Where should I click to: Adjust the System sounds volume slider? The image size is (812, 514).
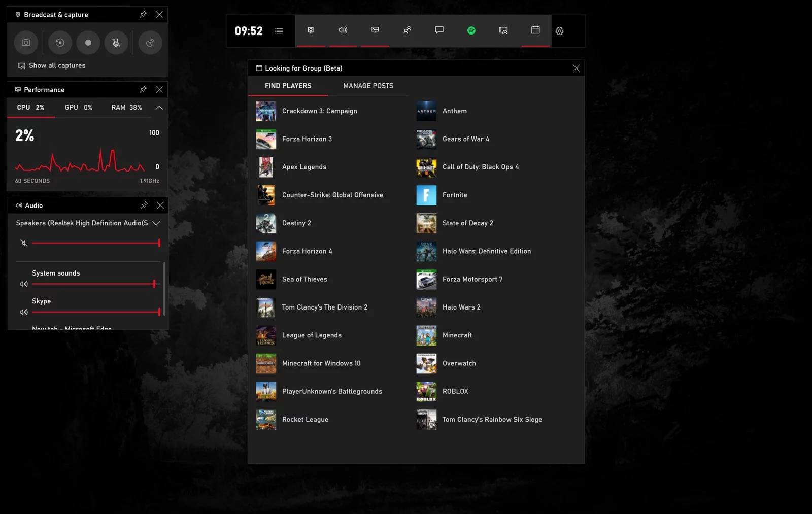click(x=96, y=284)
